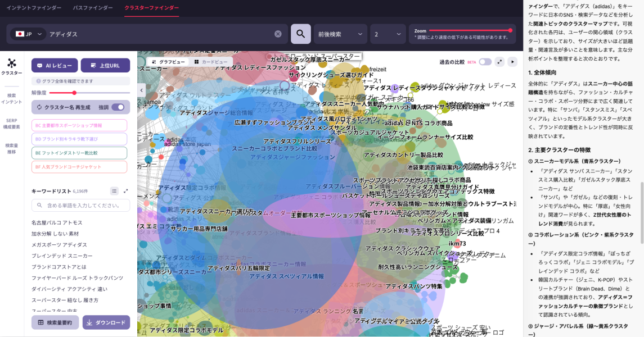Expand the graph to fullscreen
This screenshot has height=337, width=644.
(x=499, y=62)
